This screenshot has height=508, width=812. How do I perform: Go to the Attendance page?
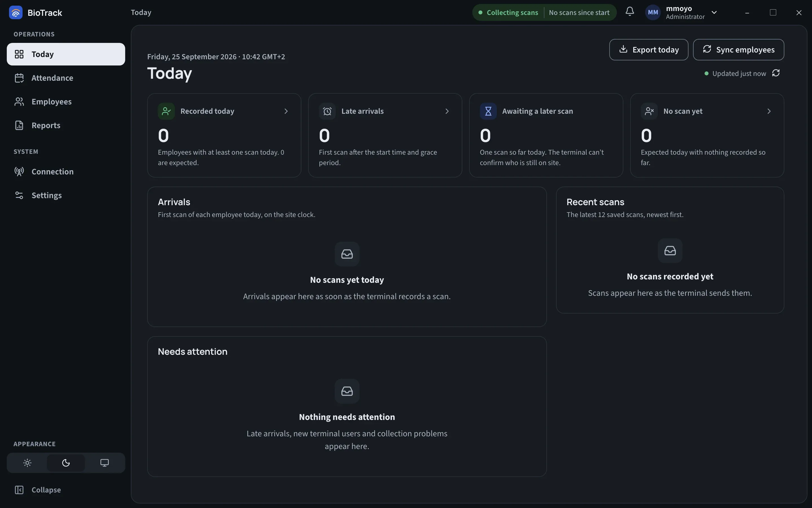click(x=66, y=78)
